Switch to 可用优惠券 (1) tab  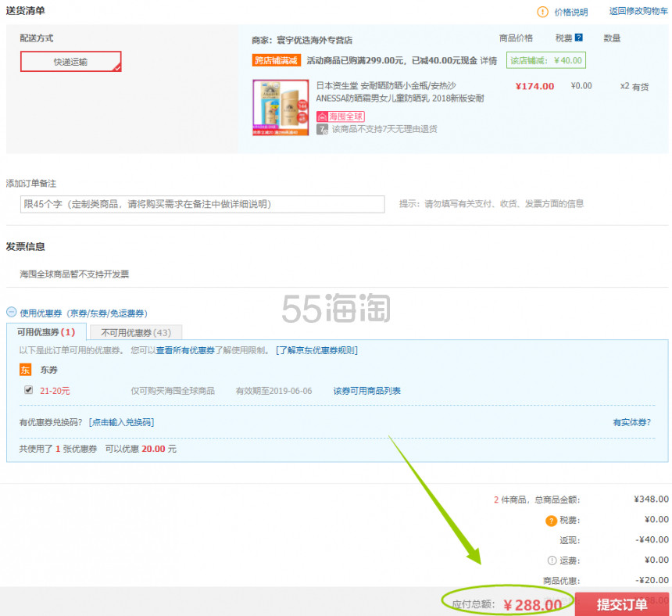(x=46, y=331)
